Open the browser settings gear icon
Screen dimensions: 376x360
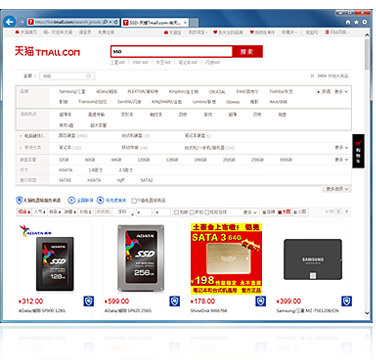pos(365,22)
